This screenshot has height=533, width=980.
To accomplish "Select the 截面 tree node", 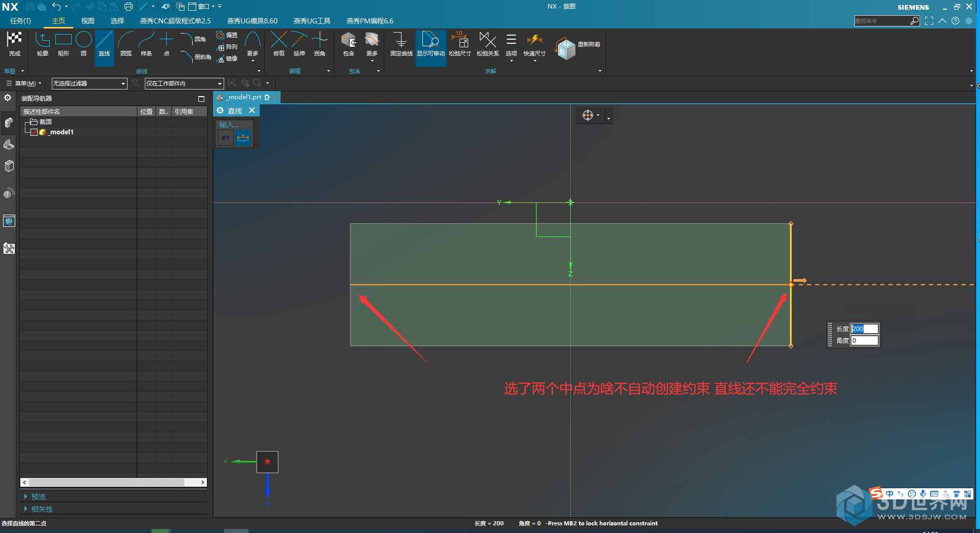I will pos(41,122).
